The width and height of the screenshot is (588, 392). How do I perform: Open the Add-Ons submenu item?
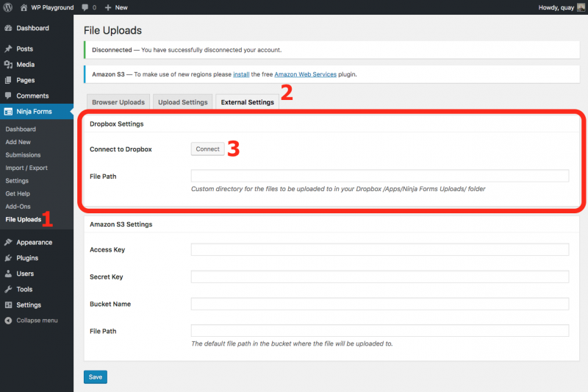(x=18, y=207)
